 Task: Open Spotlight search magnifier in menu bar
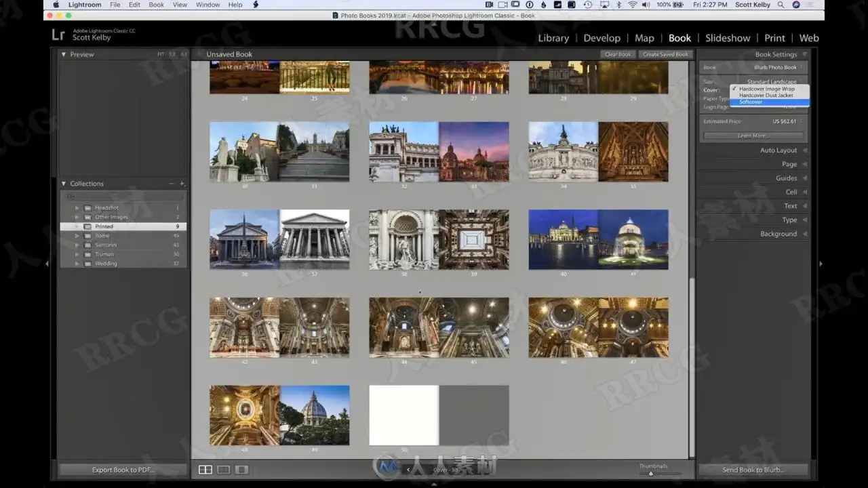coord(781,5)
